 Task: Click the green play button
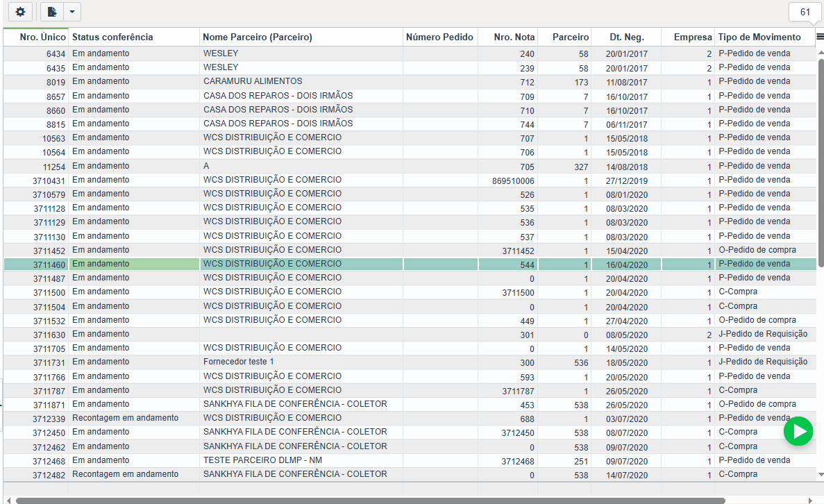798,432
